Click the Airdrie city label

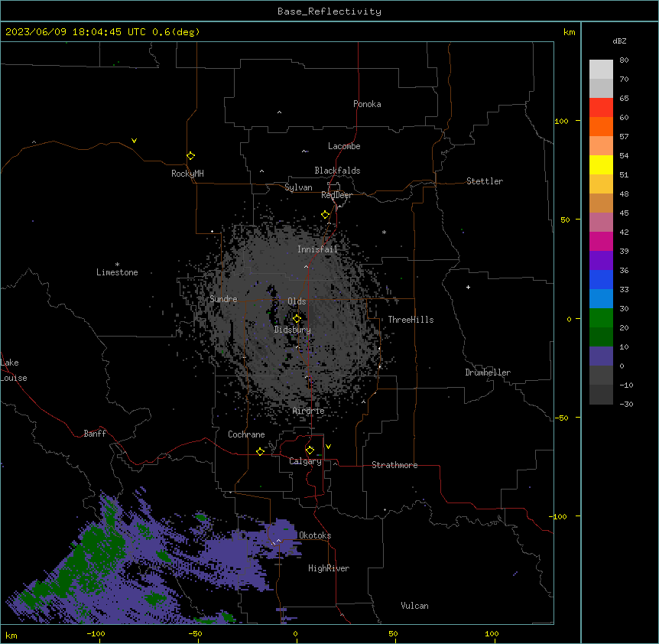(309, 411)
